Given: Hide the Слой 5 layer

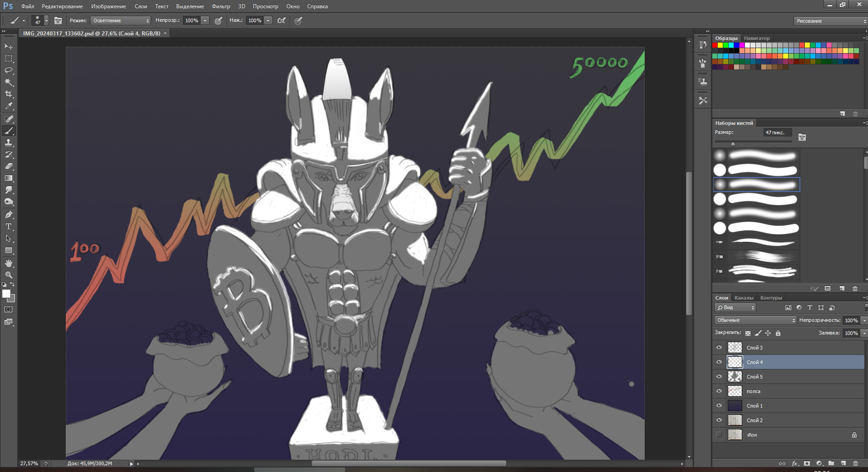Looking at the screenshot, I should [719, 377].
